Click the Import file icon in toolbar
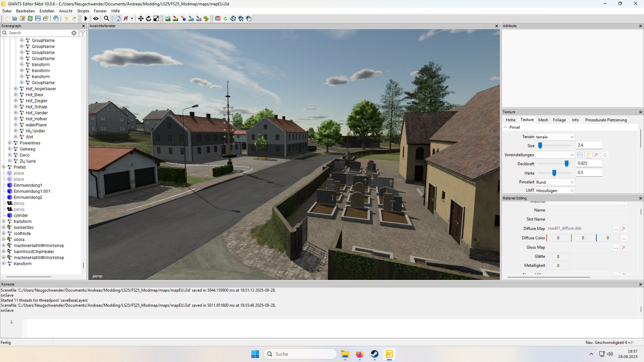 pos(56,18)
